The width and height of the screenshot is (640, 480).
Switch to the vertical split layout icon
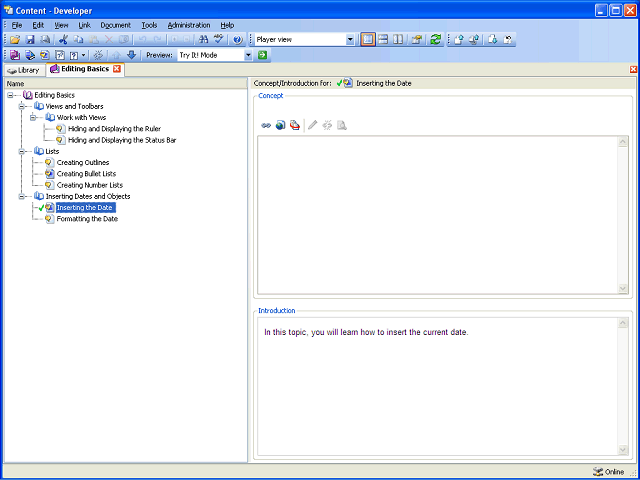[398, 40]
